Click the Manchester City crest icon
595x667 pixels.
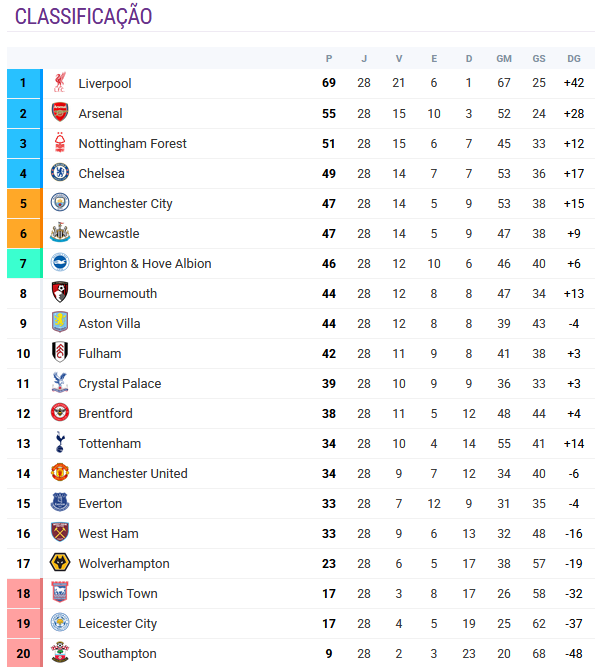(60, 202)
